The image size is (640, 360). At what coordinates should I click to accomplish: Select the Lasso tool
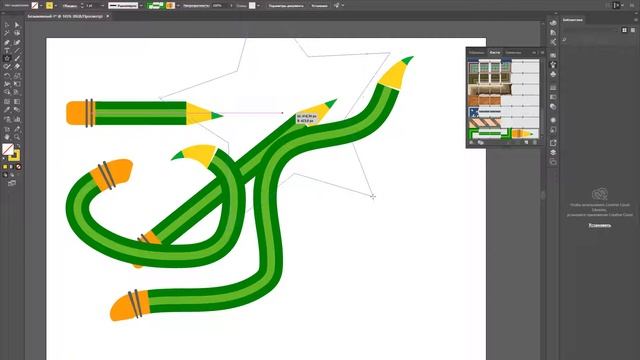[17, 33]
